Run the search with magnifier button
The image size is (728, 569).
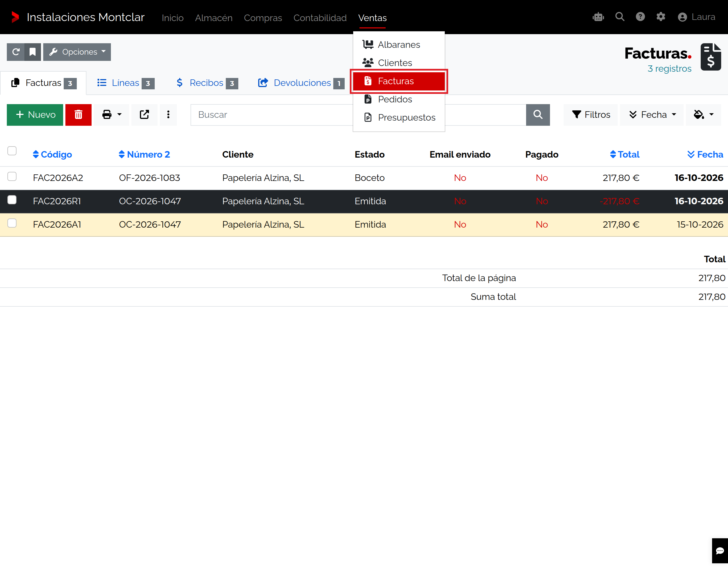pos(538,115)
